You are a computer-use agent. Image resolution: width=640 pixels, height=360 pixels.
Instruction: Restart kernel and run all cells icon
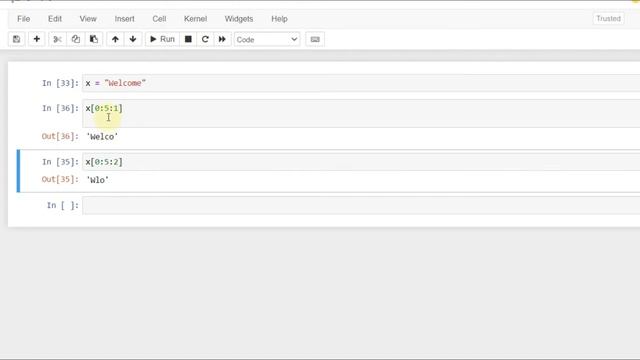[222, 39]
